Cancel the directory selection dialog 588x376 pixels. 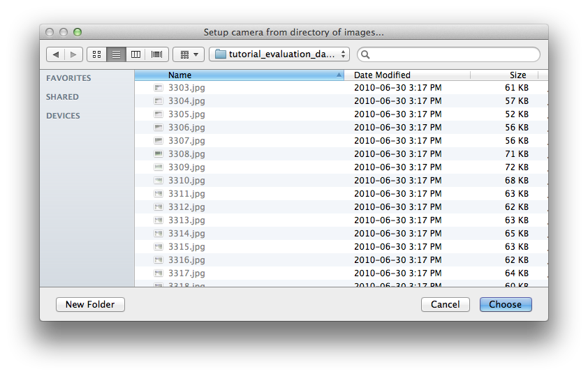pyautogui.click(x=446, y=304)
